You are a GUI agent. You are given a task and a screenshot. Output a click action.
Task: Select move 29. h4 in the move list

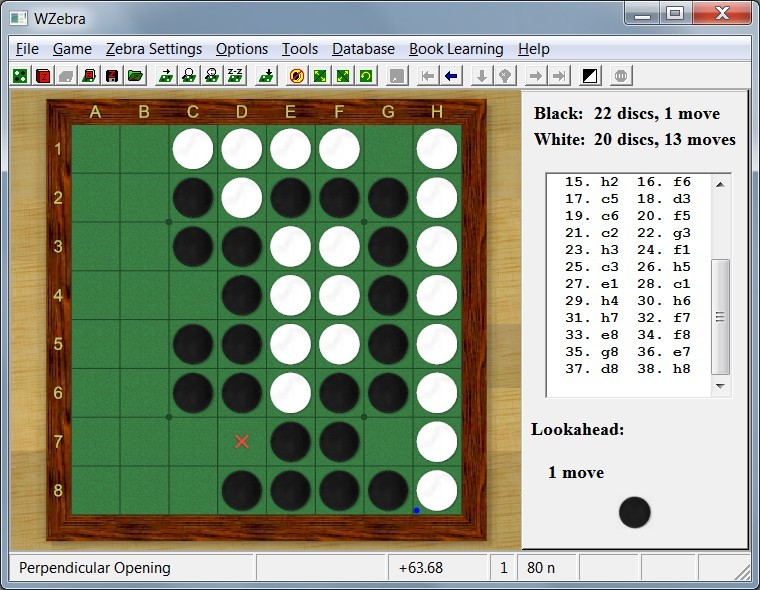(x=592, y=301)
